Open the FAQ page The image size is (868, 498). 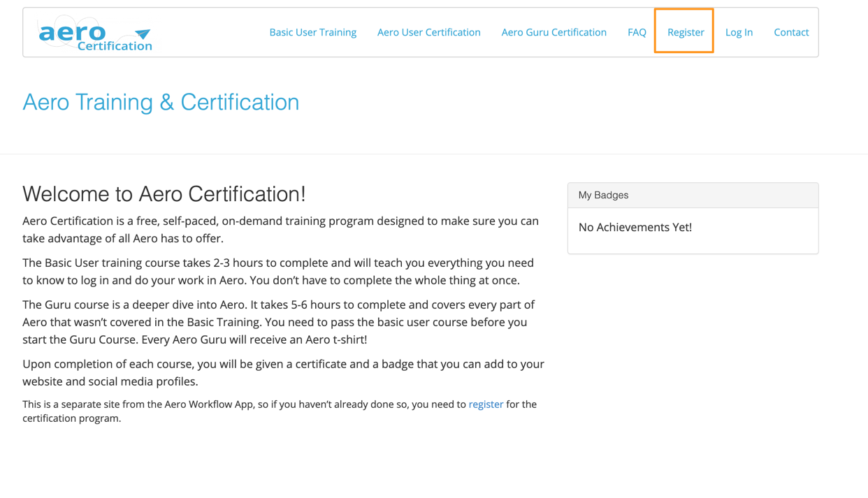[x=637, y=32]
